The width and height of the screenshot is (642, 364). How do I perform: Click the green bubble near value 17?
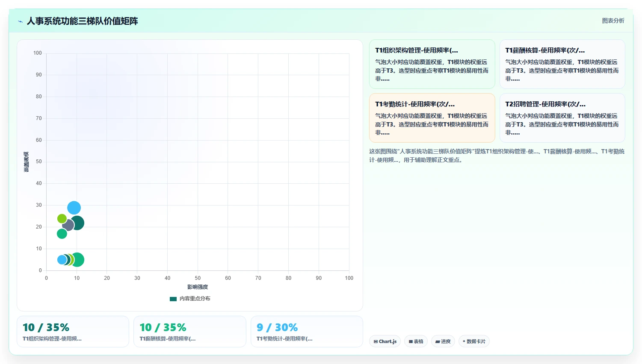tap(62, 234)
